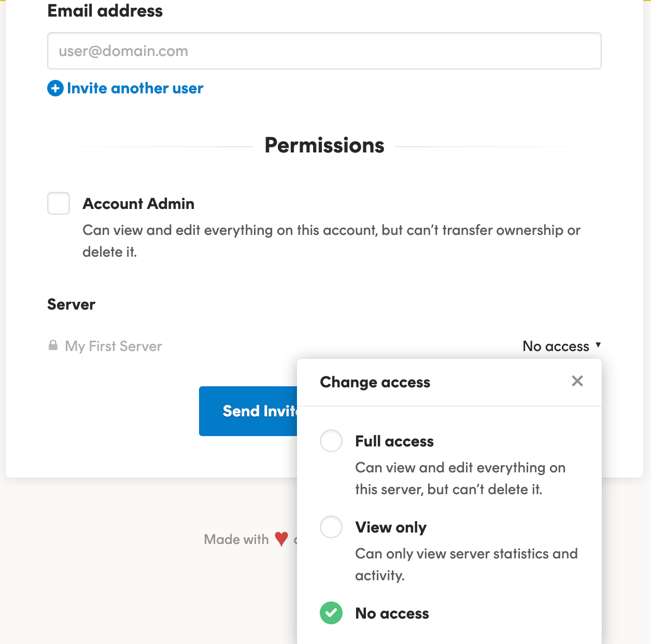Click the No access option label in the popup
Image resolution: width=651 pixels, height=644 pixels.
[x=392, y=613]
